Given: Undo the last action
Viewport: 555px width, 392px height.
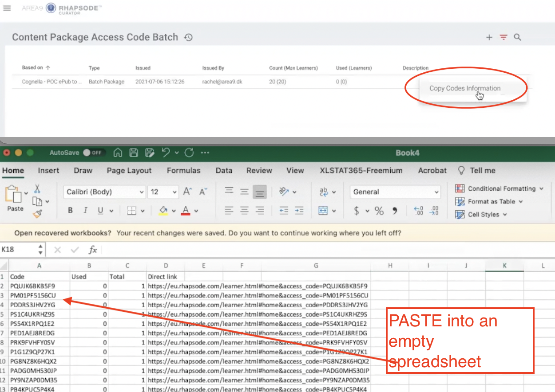Looking at the screenshot, I should pyautogui.click(x=166, y=153).
